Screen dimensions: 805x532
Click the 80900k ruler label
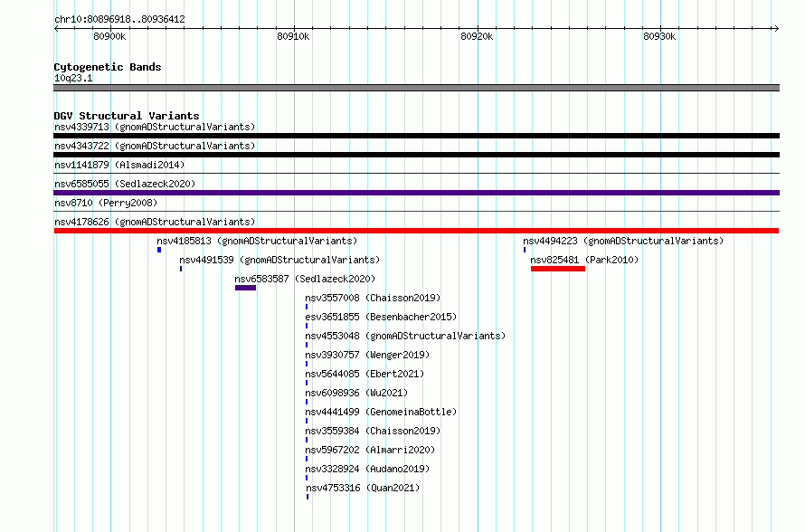click(109, 36)
